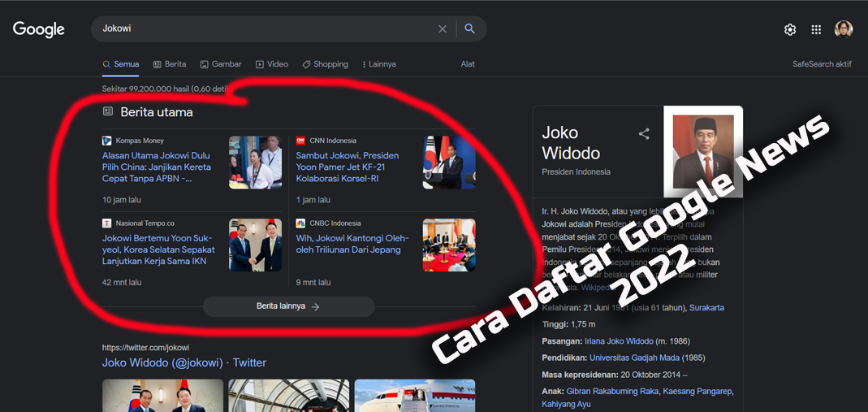Open the Kaesang Pangarep link

[x=698, y=391]
